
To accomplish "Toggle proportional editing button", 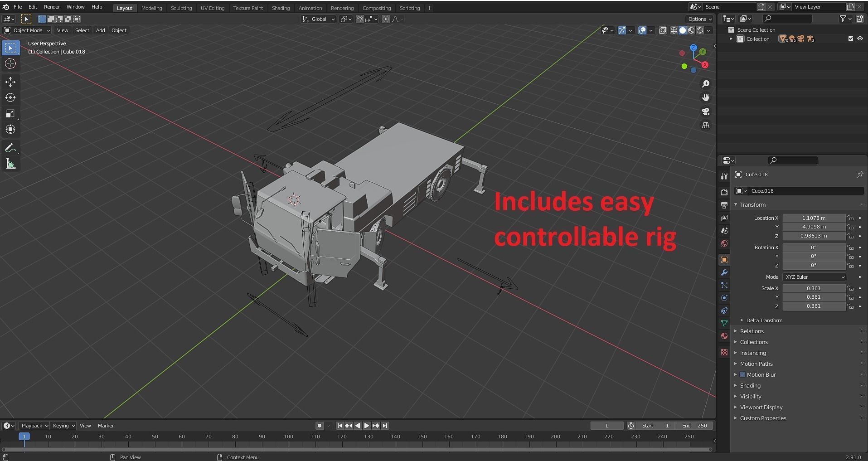I will click(x=386, y=19).
